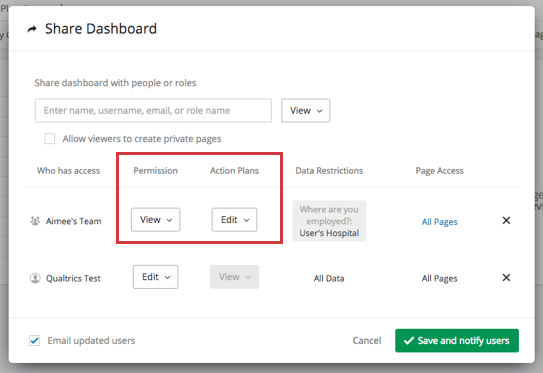Click the checkmark icon on the Save button
Image resolution: width=543 pixels, height=373 pixels.
point(409,340)
